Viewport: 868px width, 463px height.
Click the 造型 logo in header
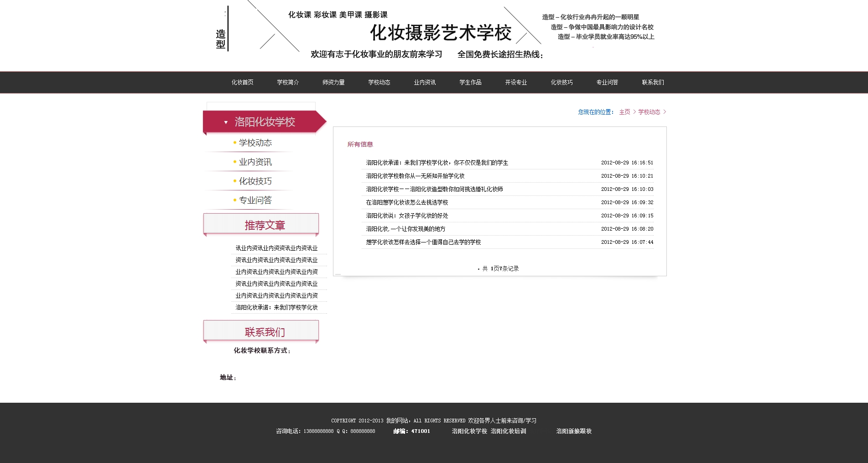pos(221,39)
